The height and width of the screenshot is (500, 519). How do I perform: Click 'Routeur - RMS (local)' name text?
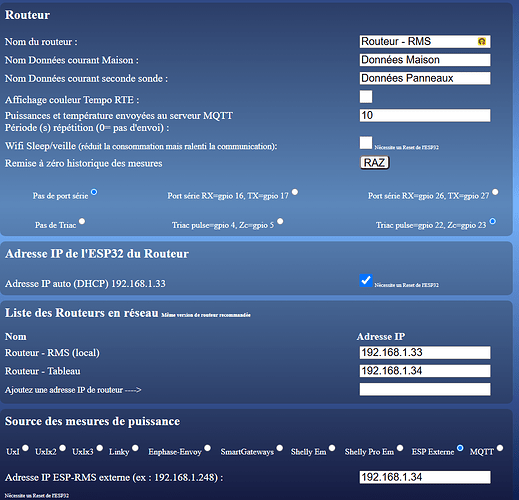pyautogui.click(x=52, y=353)
